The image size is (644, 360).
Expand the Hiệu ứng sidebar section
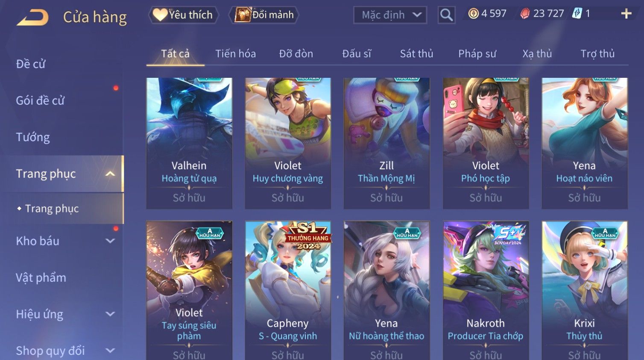click(x=110, y=314)
